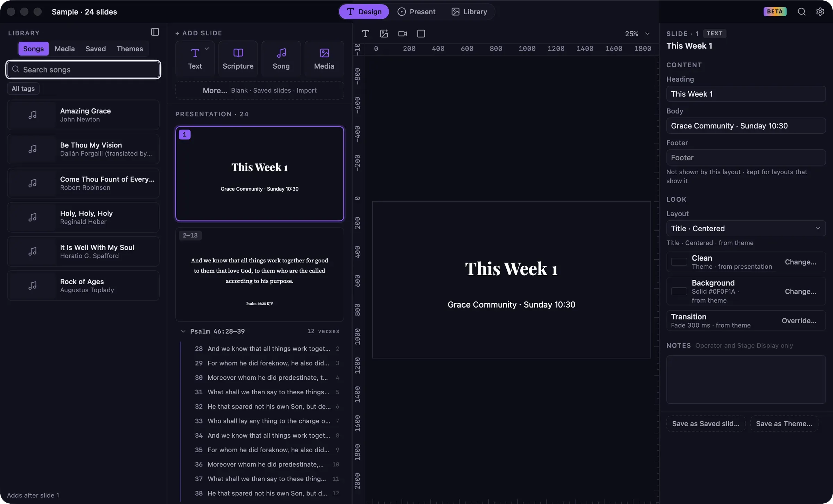
Task: Focus the Search songs field
Action: [83, 69]
